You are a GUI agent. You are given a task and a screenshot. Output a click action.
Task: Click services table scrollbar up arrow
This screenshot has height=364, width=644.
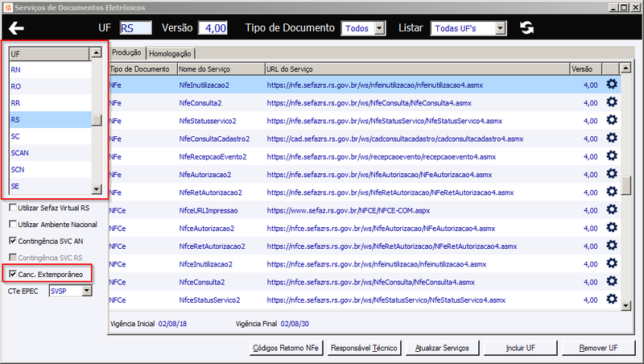click(x=625, y=68)
